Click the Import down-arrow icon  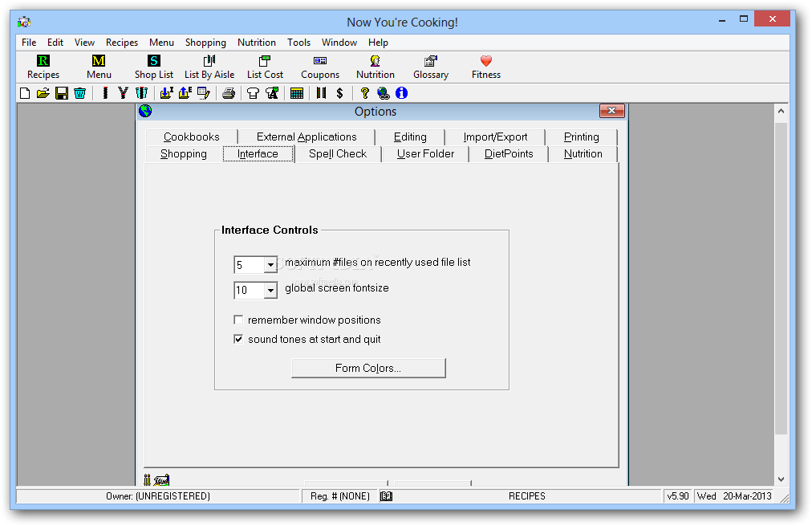tap(166, 93)
